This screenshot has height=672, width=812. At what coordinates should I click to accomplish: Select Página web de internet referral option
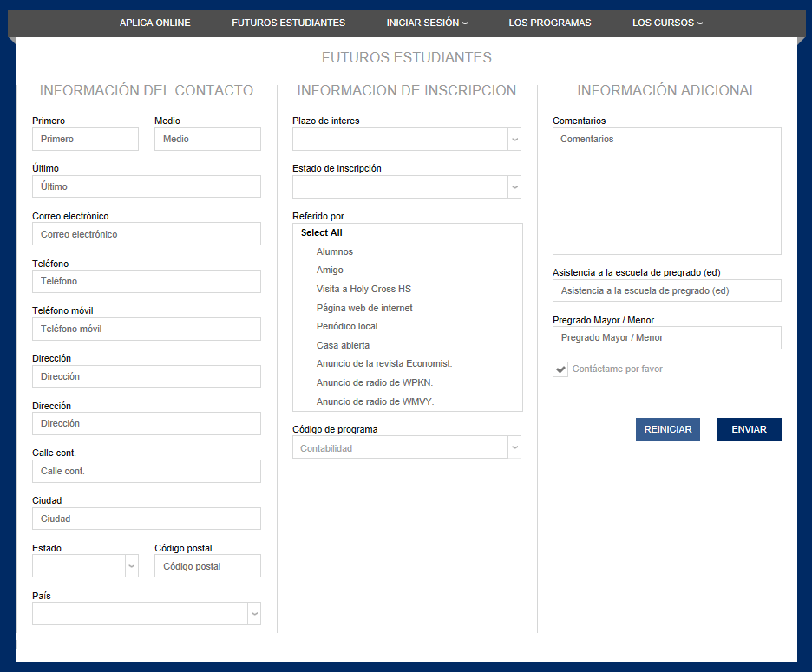(363, 307)
